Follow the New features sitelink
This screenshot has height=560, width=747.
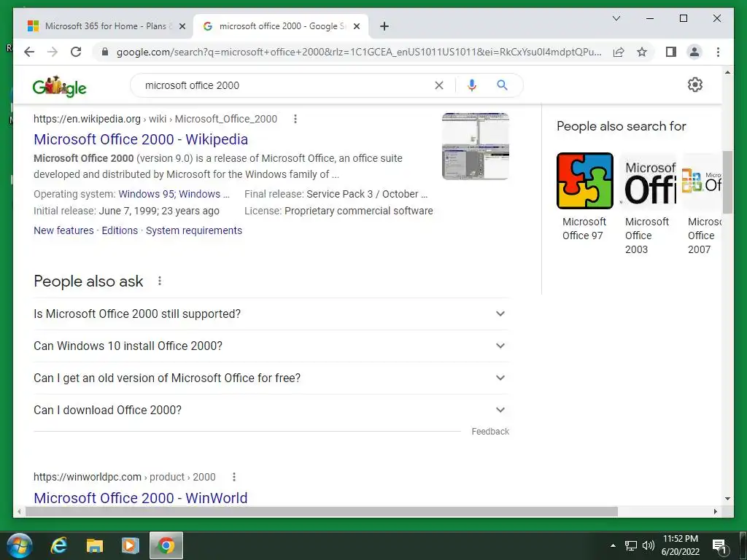(x=64, y=230)
